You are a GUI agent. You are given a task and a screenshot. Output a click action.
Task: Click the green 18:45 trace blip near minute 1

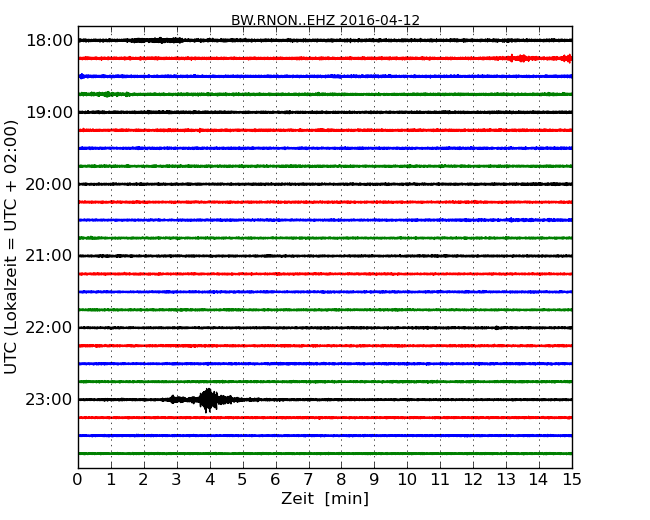pos(107,94)
